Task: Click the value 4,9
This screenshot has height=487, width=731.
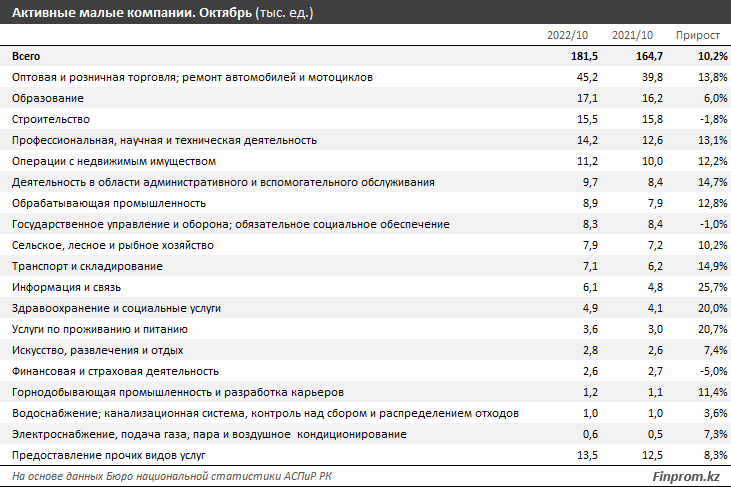Action: [590, 308]
